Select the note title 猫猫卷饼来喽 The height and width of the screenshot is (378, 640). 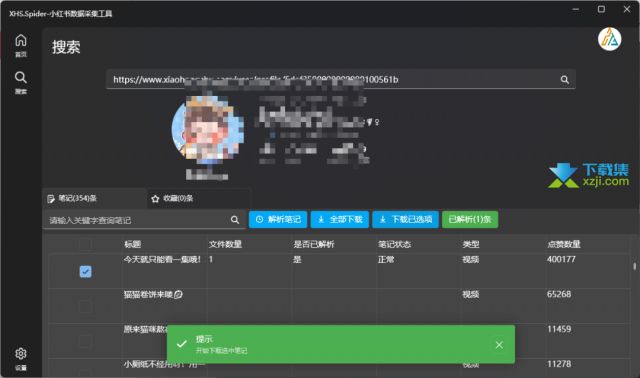point(153,294)
